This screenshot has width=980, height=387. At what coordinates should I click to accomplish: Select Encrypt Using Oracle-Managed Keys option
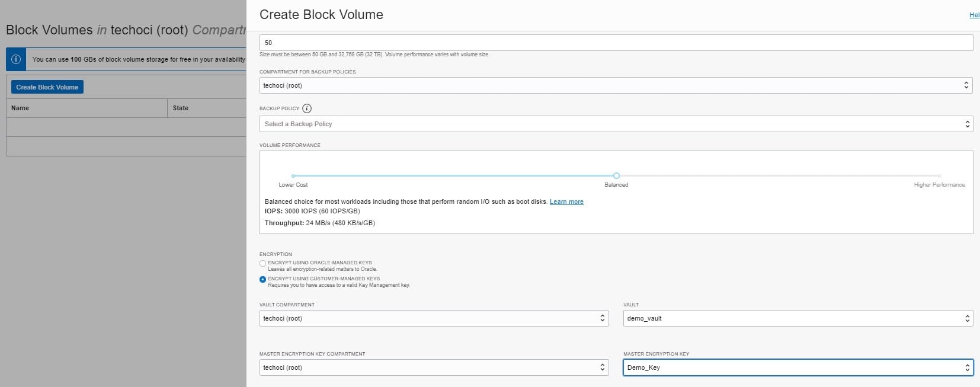263,263
